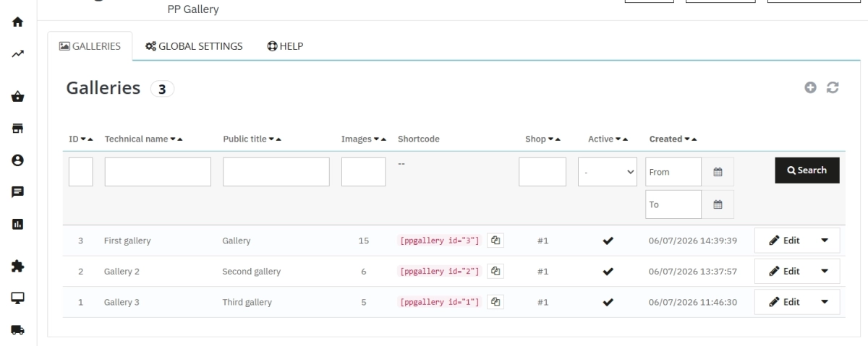Click the images count 15 cell
Image resolution: width=868 pixels, height=346 pixels.
(x=364, y=241)
